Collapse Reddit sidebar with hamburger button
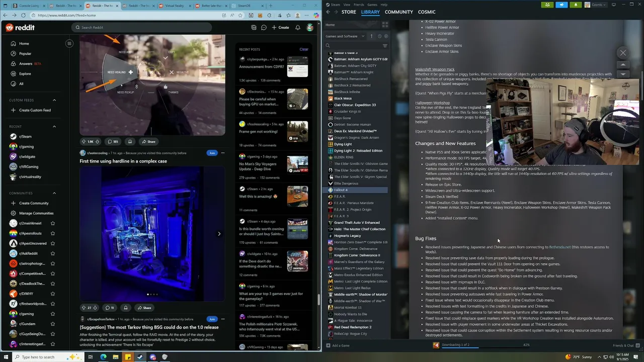Screen dimensions: 644x362 point(69,43)
